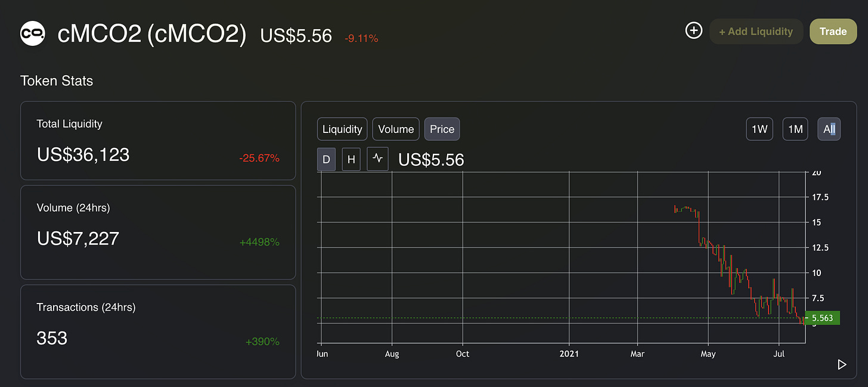Click the US$36,123 liquidity value

tap(83, 154)
